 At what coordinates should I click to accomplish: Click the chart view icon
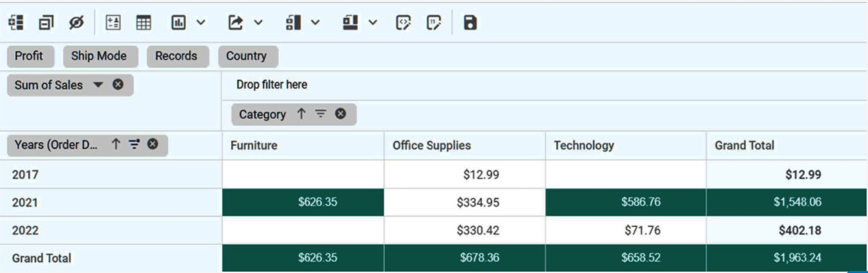[178, 23]
